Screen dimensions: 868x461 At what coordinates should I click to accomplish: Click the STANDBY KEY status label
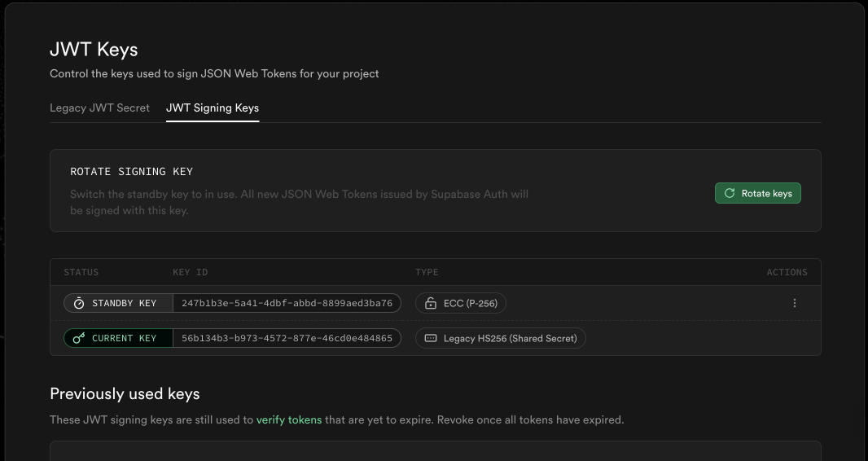coord(124,304)
